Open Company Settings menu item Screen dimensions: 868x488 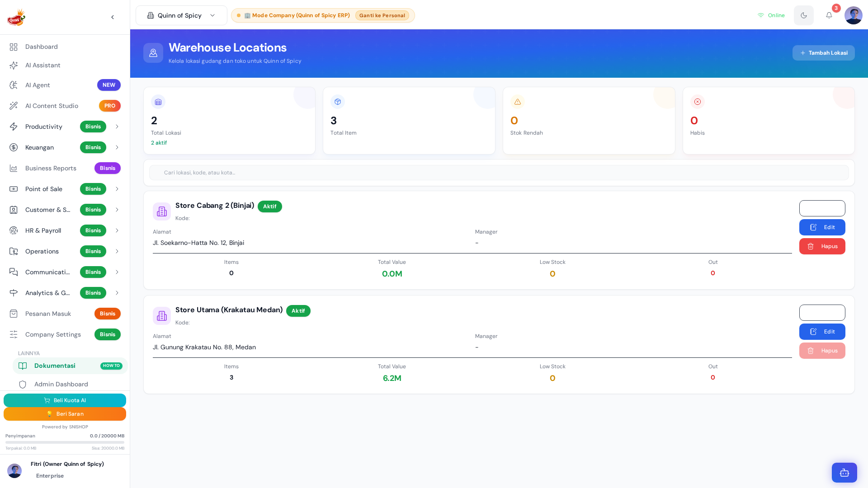pyautogui.click(x=65, y=334)
